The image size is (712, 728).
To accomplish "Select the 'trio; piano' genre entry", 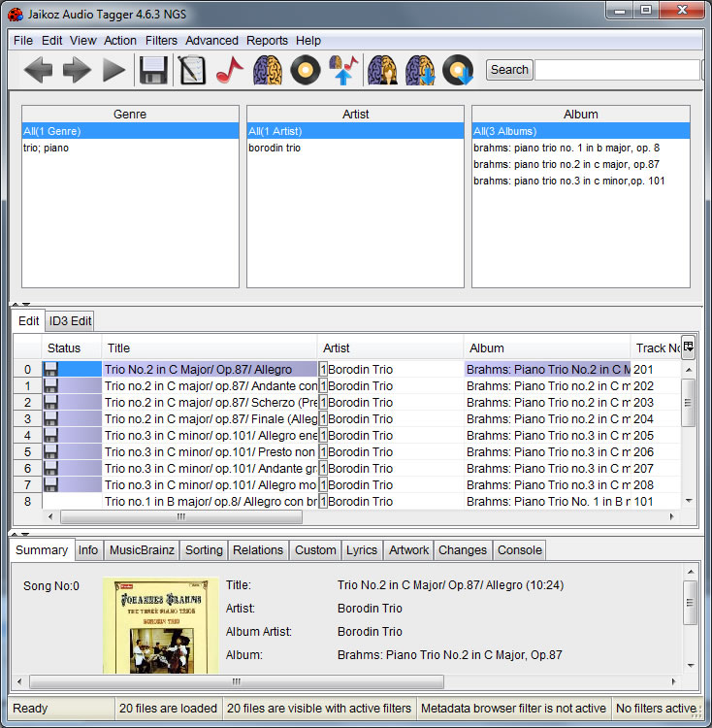I will 46,149.
